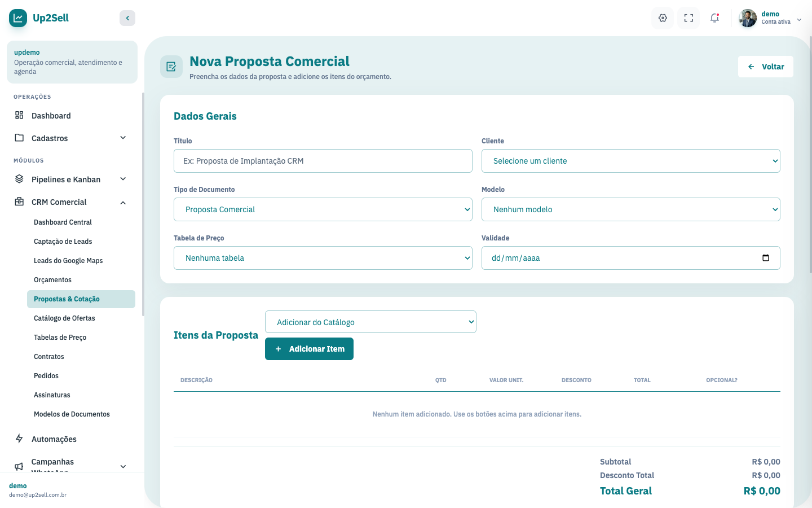Open the demo account dropdown chevron

click(799, 19)
